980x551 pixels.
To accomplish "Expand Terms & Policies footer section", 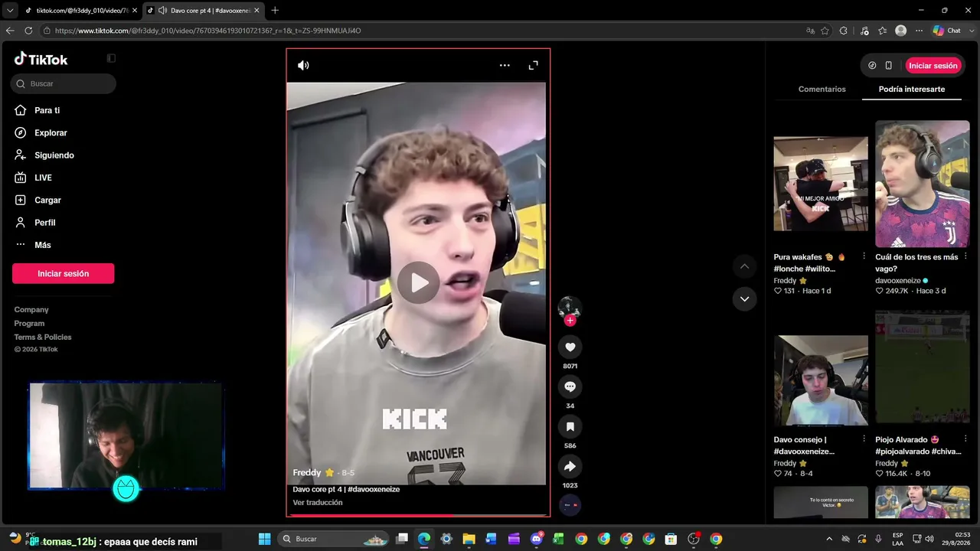I will [x=43, y=337].
